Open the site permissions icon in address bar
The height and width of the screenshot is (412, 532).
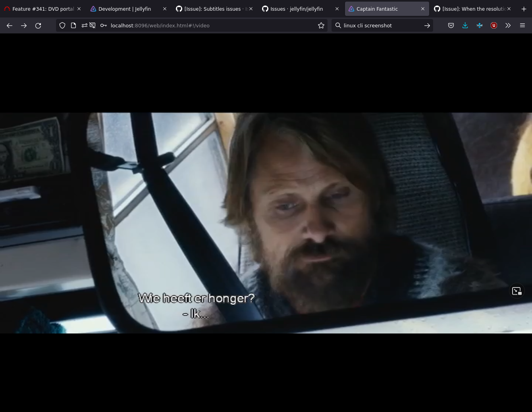(84, 25)
